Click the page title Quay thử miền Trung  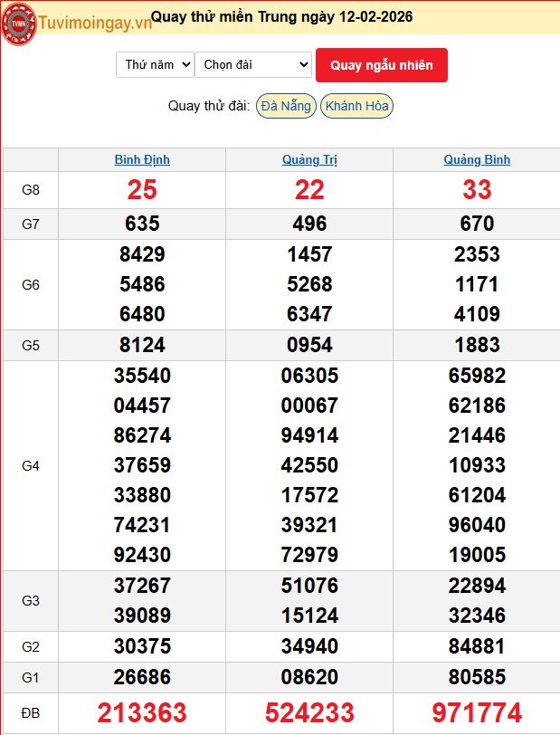(281, 17)
